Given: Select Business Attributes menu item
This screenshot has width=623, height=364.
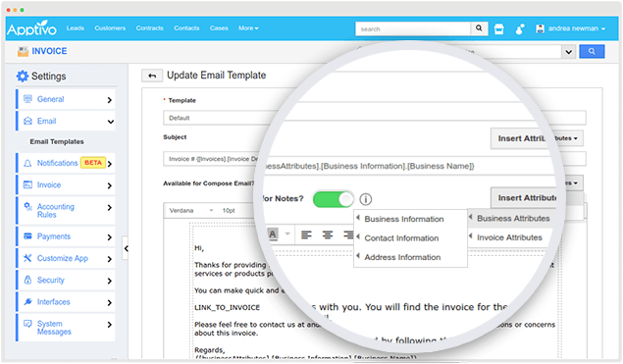Looking at the screenshot, I should [513, 218].
